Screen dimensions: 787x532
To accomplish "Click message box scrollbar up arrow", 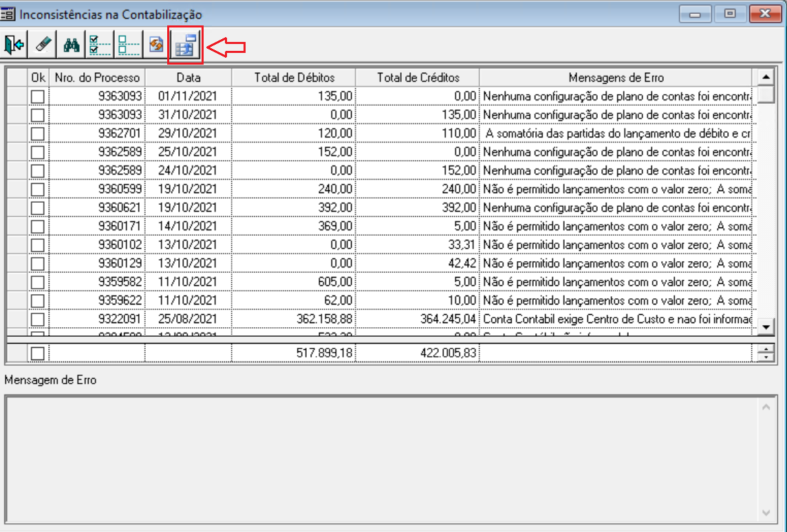I will click(x=766, y=407).
